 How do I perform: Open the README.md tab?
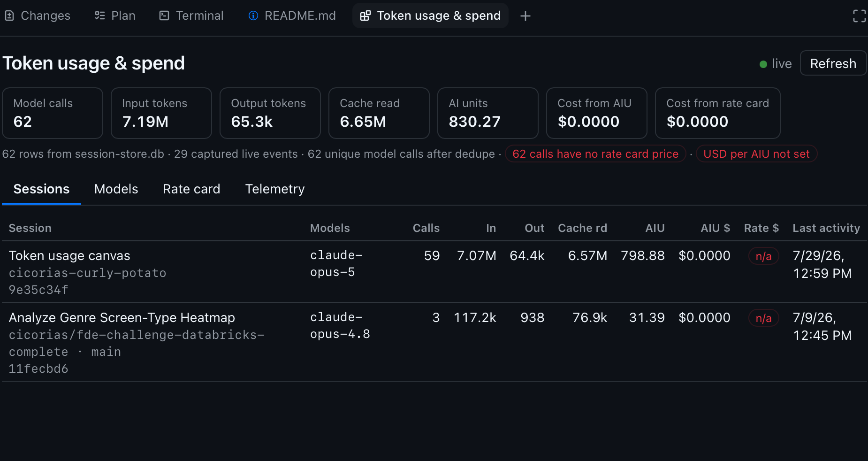point(292,16)
